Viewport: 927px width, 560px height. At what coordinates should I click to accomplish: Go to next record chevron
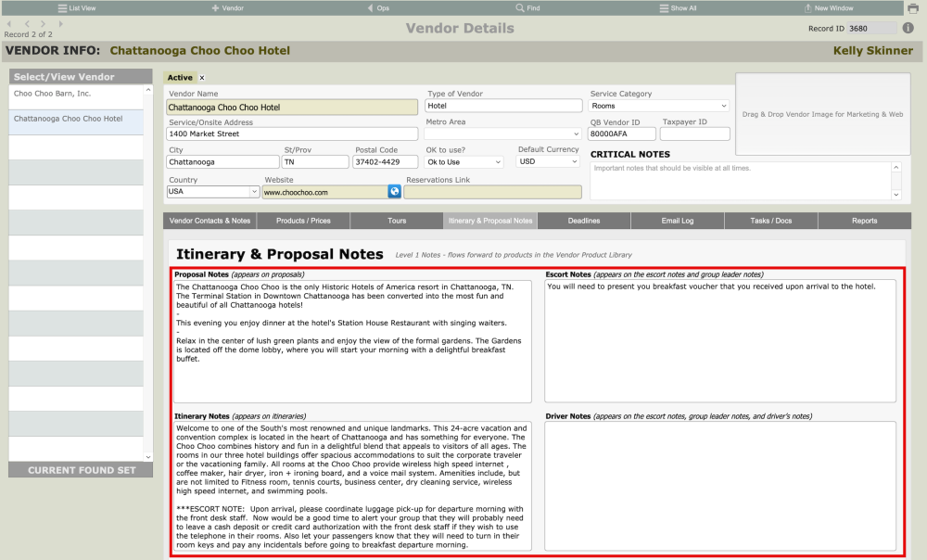[x=44, y=24]
